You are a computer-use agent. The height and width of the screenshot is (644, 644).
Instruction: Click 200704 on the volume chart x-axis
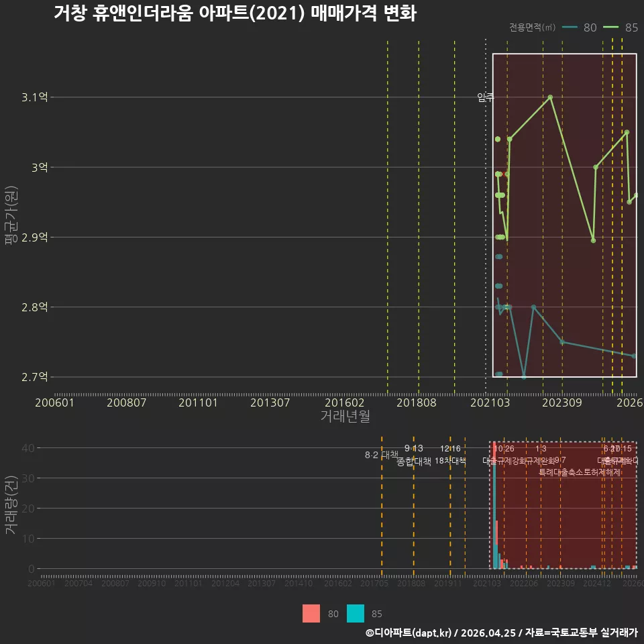click(x=78, y=583)
